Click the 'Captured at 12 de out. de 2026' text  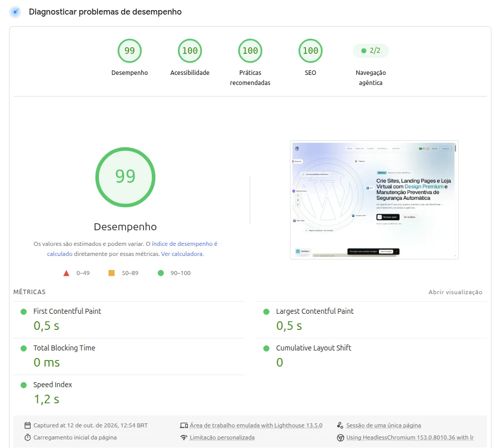(x=90, y=425)
